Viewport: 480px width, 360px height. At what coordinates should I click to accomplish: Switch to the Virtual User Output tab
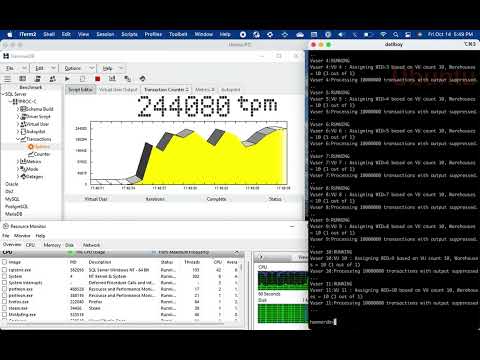point(118,90)
